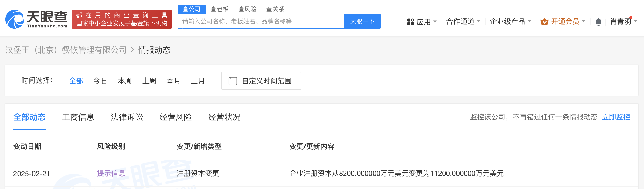
Task: Click the TianYanCha logo
Action: 37,19
